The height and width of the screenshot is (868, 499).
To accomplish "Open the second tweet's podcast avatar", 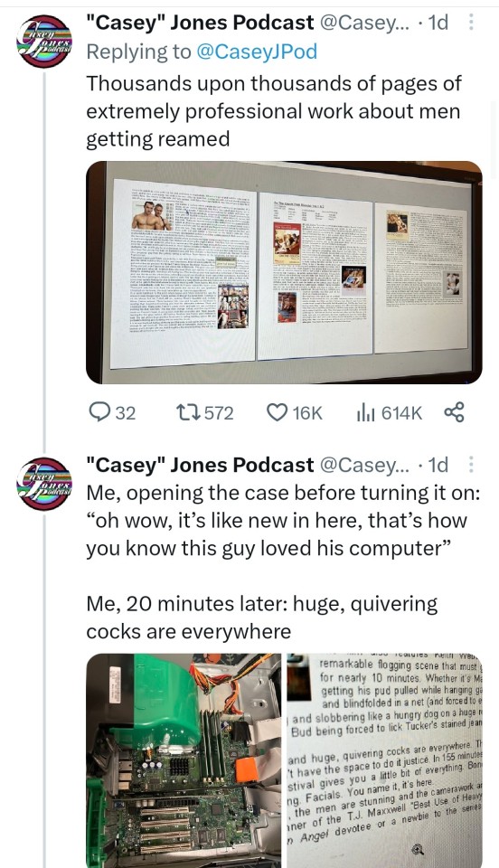I will (44, 483).
